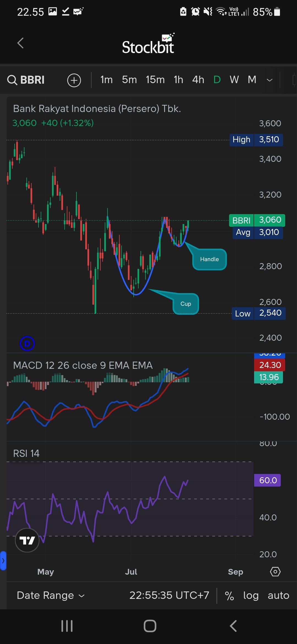Open the Date Range dropdown
This screenshot has width=297, height=644.
click(51, 595)
